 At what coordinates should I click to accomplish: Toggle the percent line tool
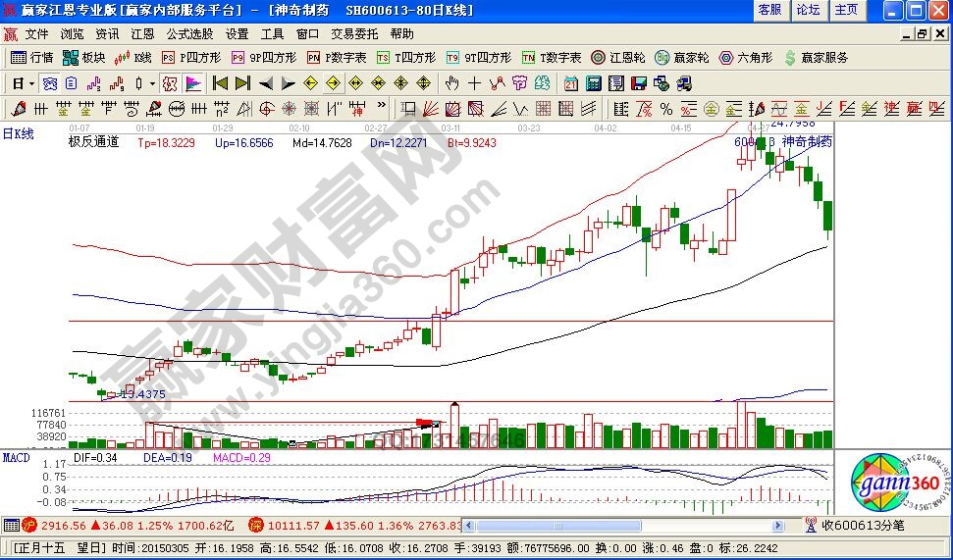[665, 108]
